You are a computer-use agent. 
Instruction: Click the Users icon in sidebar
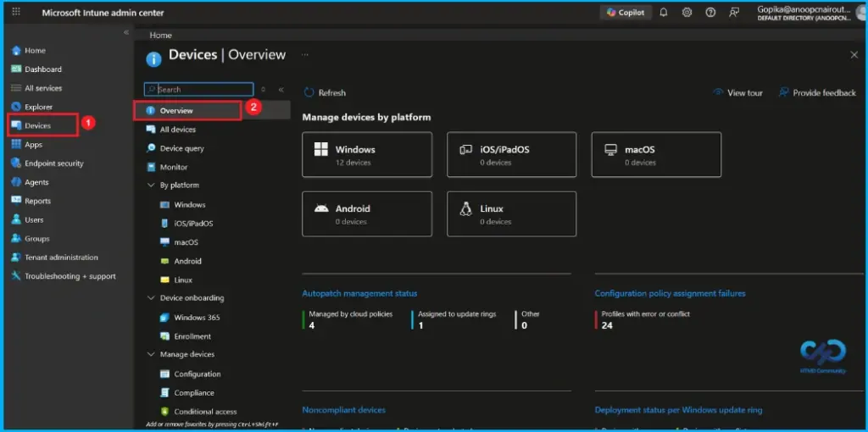point(16,219)
